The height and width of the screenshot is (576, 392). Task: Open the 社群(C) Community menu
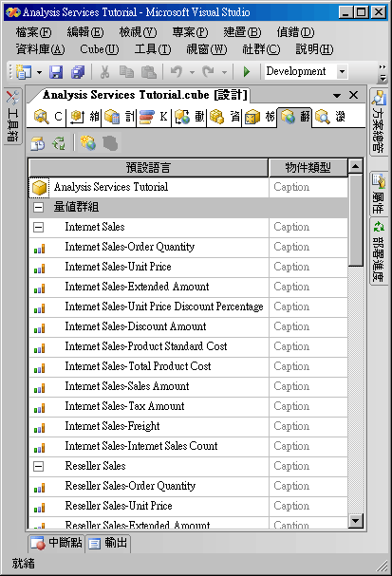click(x=261, y=49)
